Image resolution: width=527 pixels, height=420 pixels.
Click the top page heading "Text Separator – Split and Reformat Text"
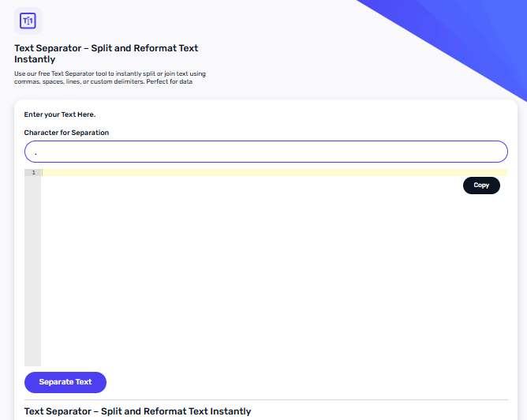[107, 48]
